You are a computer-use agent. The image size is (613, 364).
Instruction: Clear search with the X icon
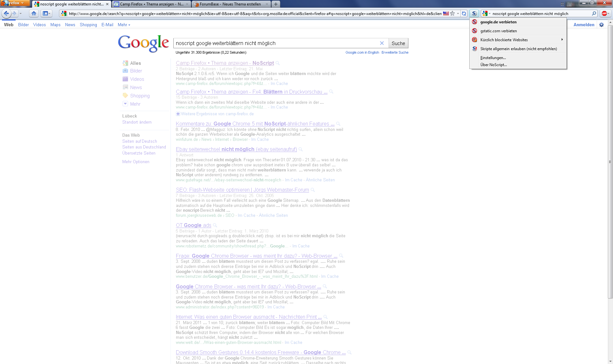[x=382, y=43]
